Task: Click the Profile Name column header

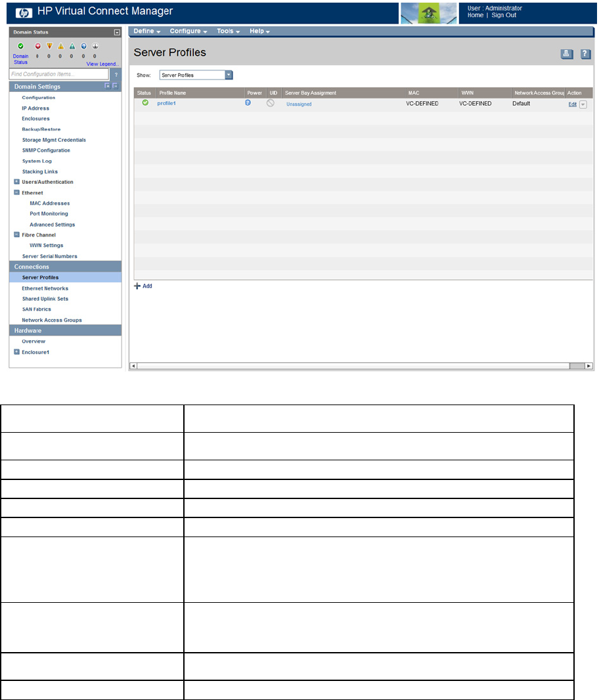Action: click(x=173, y=93)
